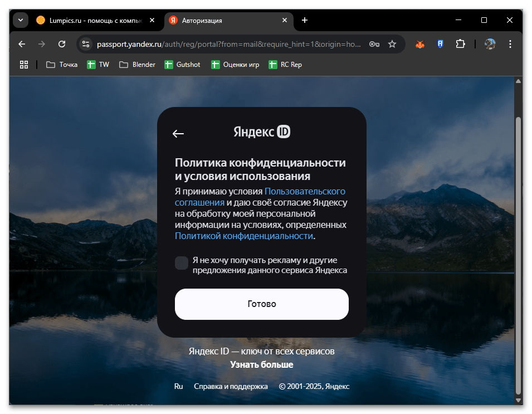532x414 pixels.
Task: Click the browser forward arrow
Action: pos(42,44)
